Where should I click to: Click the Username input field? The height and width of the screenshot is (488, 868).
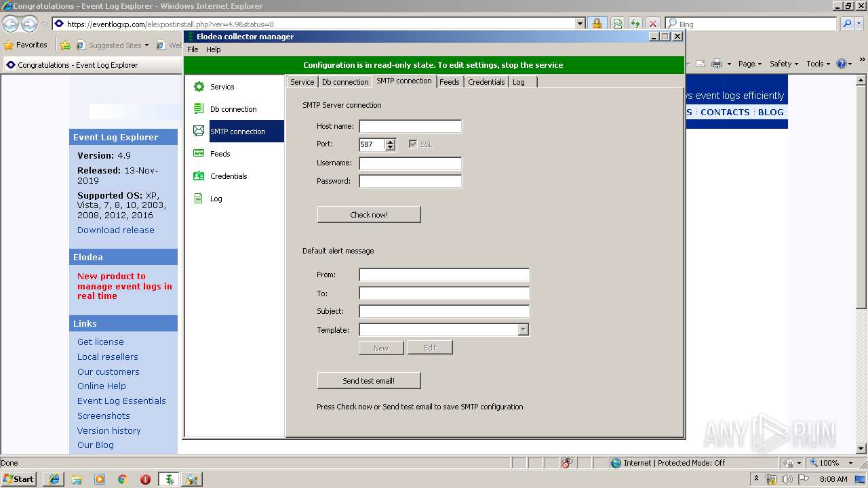pos(410,163)
